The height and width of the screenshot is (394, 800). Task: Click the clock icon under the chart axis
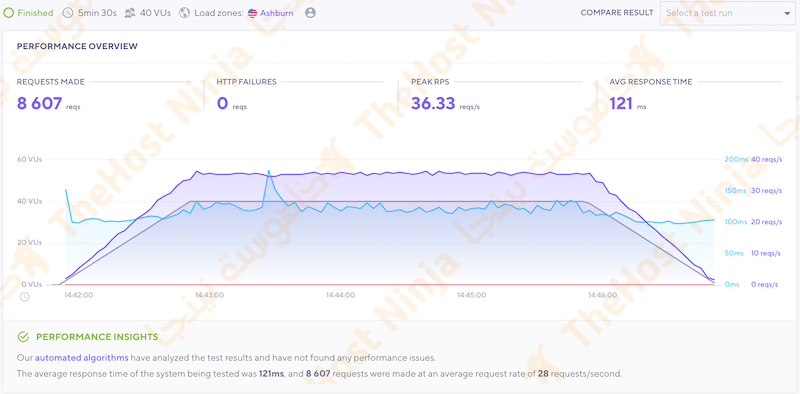[x=24, y=297]
